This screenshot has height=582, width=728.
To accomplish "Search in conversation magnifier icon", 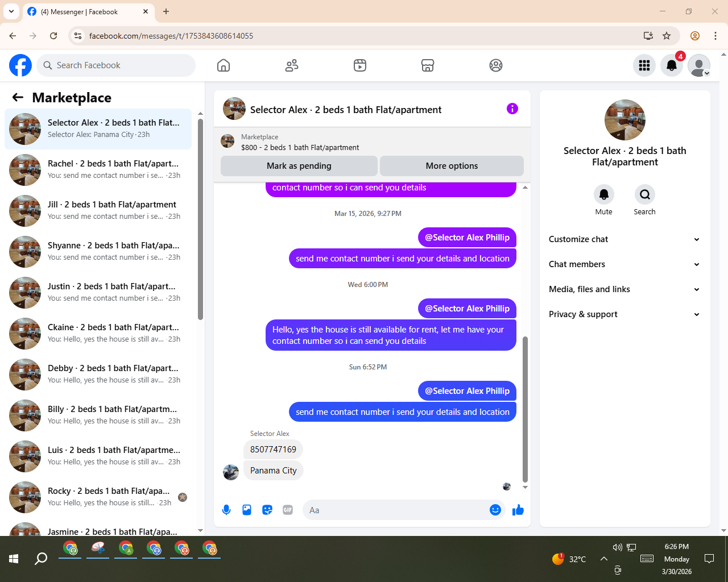I will [x=645, y=194].
